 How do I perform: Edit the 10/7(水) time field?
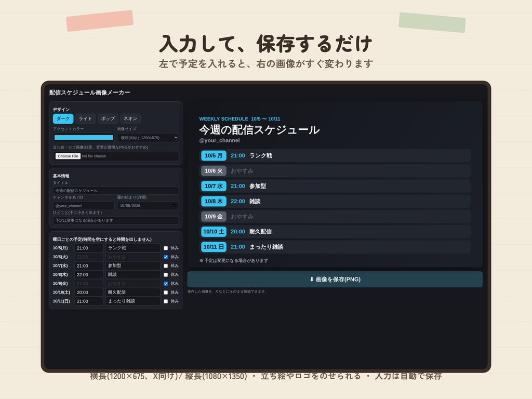[x=89, y=265]
